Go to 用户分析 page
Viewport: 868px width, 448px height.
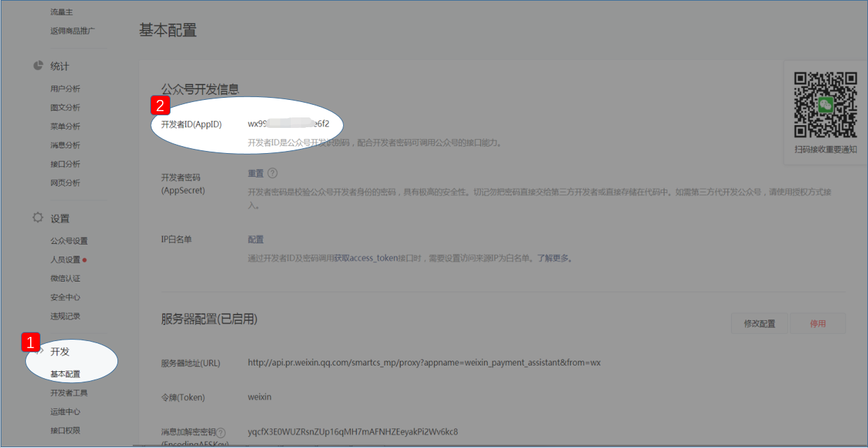(x=65, y=89)
